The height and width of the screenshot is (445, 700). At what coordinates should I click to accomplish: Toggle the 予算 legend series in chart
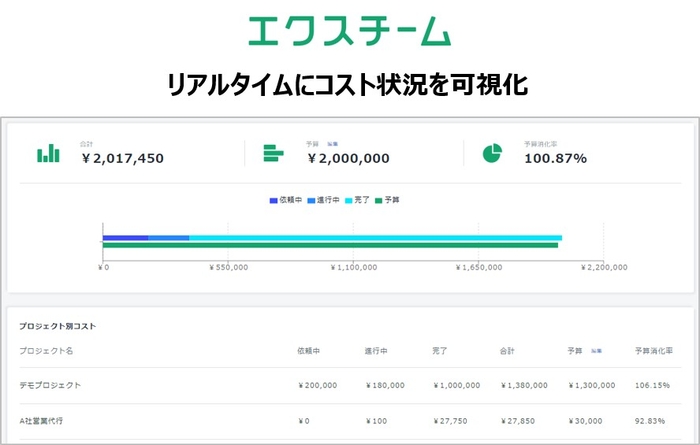point(387,201)
